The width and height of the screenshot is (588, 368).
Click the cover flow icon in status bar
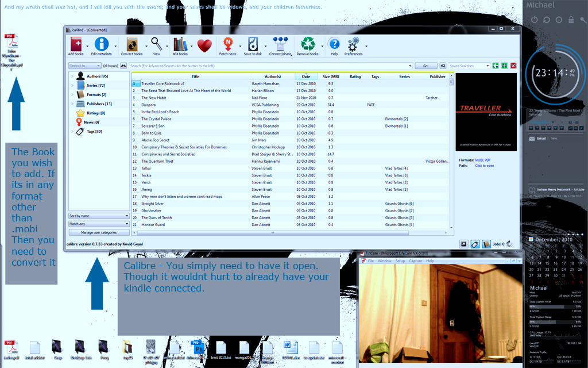464,244
